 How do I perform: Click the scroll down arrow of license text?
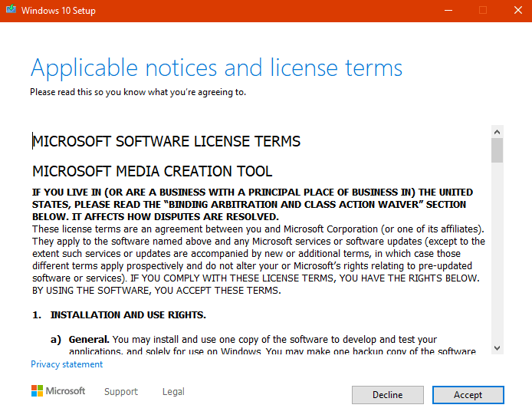497,347
